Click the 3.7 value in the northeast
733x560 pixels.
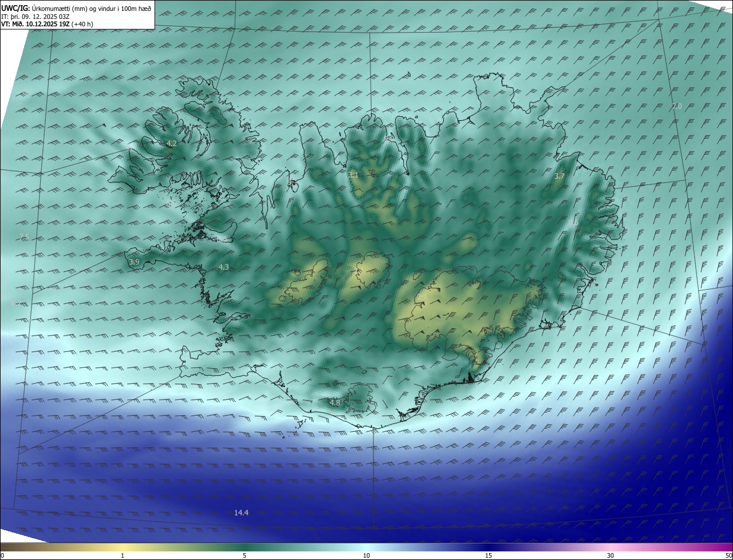tap(559, 176)
